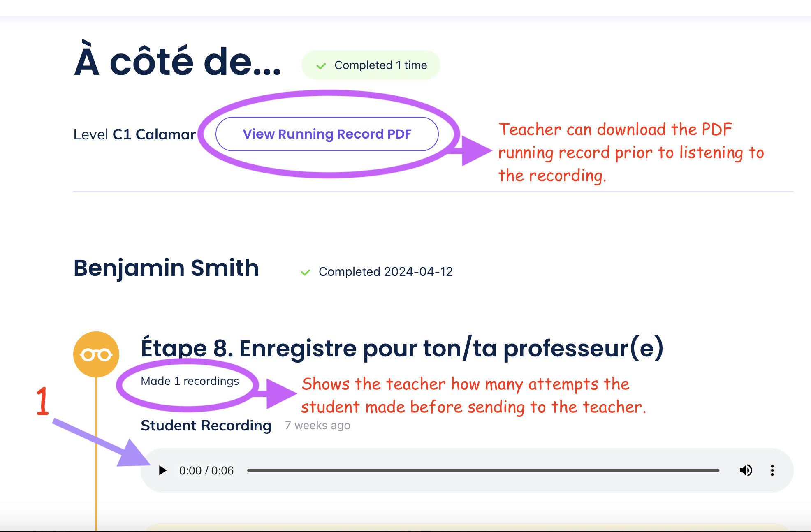Click the audio progress seek bar

click(x=483, y=470)
